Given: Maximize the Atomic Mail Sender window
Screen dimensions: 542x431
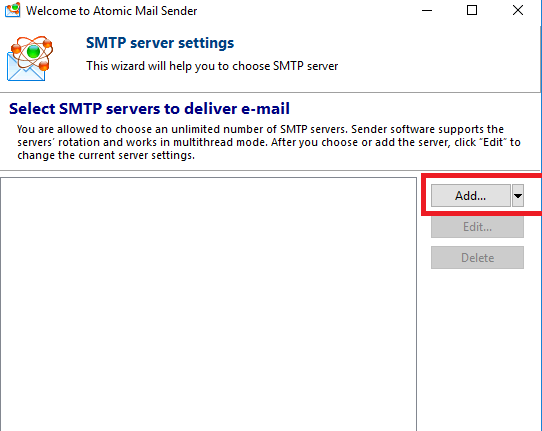Looking at the screenshot, I should point(472,10).
